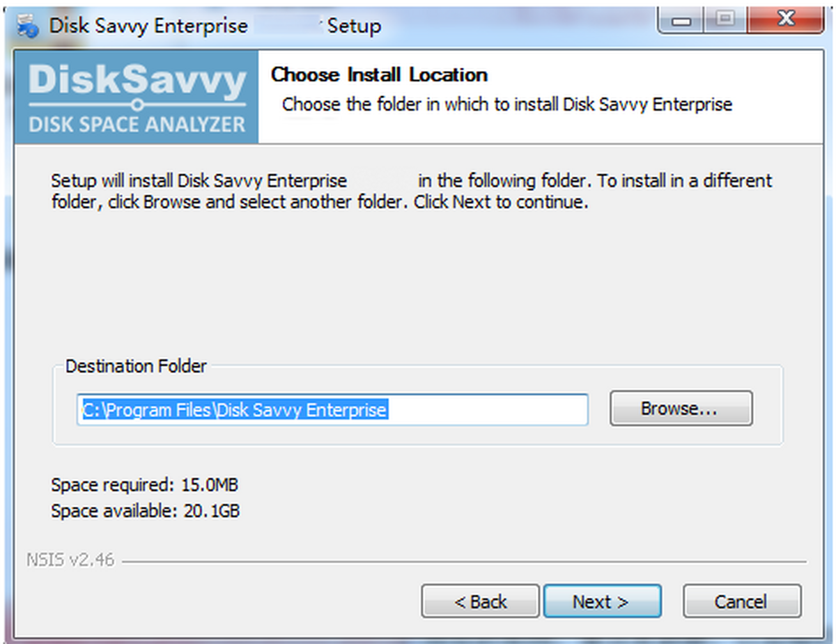Proceed by clicking Next

point(602,600)
